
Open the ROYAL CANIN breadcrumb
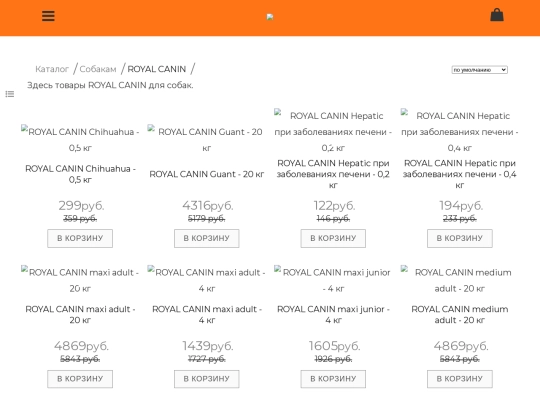157,69
